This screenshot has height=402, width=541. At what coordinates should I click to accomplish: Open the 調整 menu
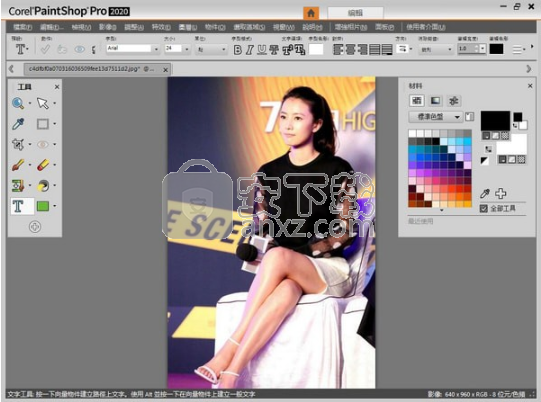pyautogui.click(x=134, y=27)
